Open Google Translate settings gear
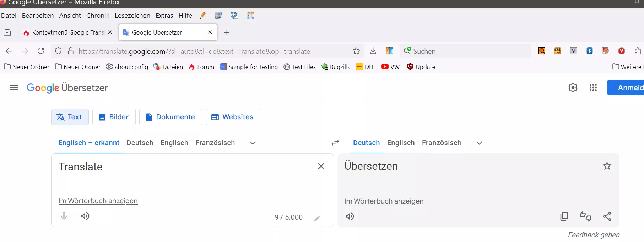 click(573, 88)
